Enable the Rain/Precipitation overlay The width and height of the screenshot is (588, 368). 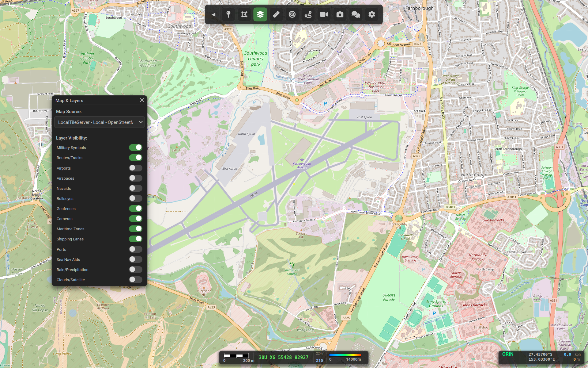tap(135, 270)
